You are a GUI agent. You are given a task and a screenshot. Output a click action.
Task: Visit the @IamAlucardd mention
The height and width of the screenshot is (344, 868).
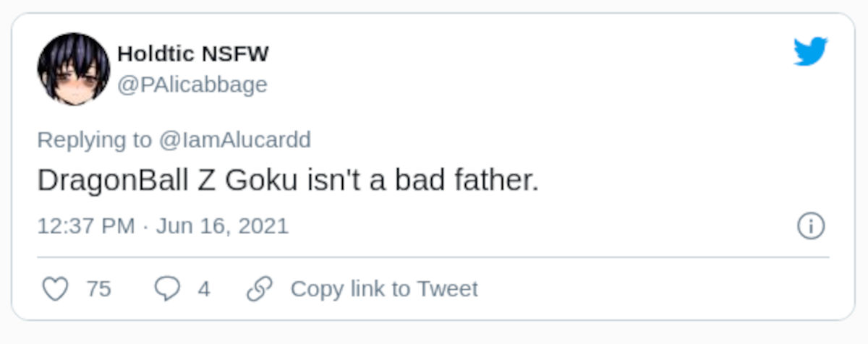tap(235, 139)
